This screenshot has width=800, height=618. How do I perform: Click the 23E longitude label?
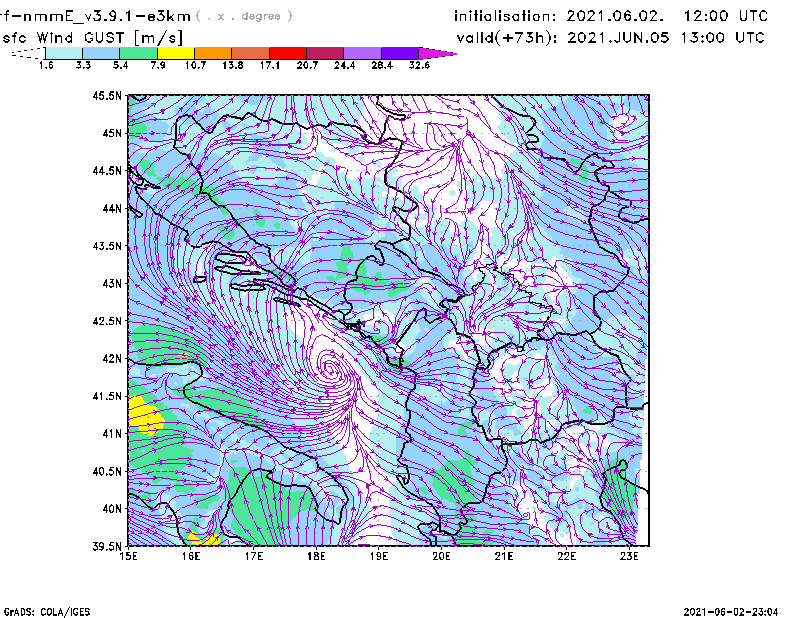pyautogui.click(x=629, y=556)
